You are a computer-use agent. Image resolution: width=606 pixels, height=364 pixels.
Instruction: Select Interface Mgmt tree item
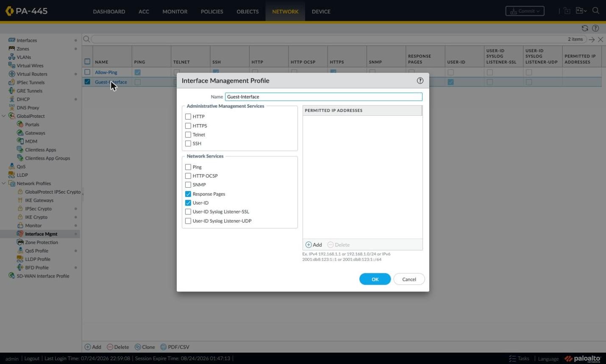[x=41, y=234]
